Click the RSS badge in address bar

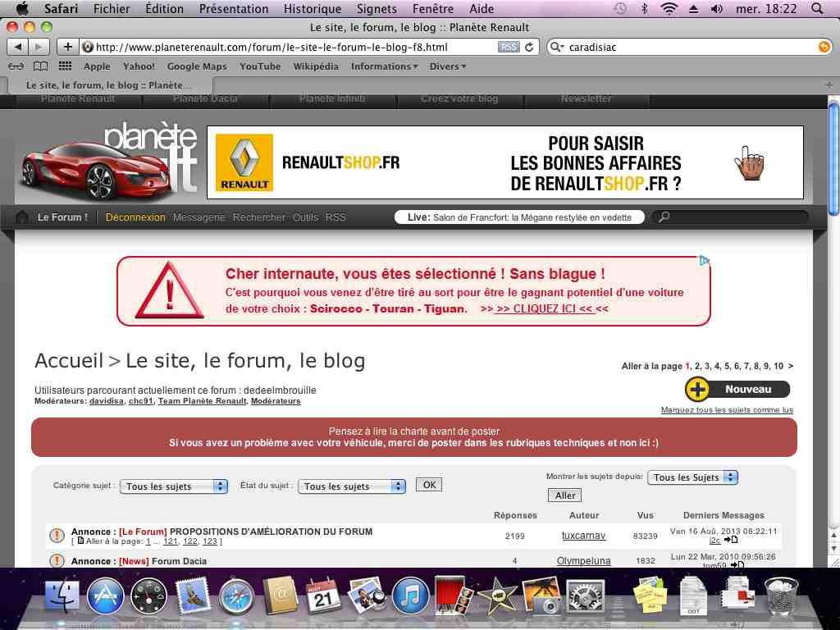click(x=509, y=47)
